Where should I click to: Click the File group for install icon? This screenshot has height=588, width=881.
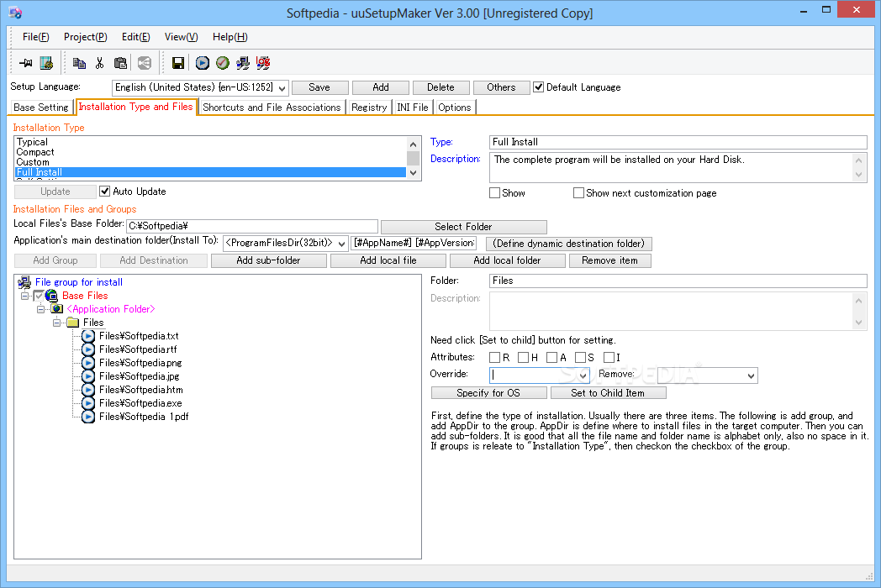point(24,282)
